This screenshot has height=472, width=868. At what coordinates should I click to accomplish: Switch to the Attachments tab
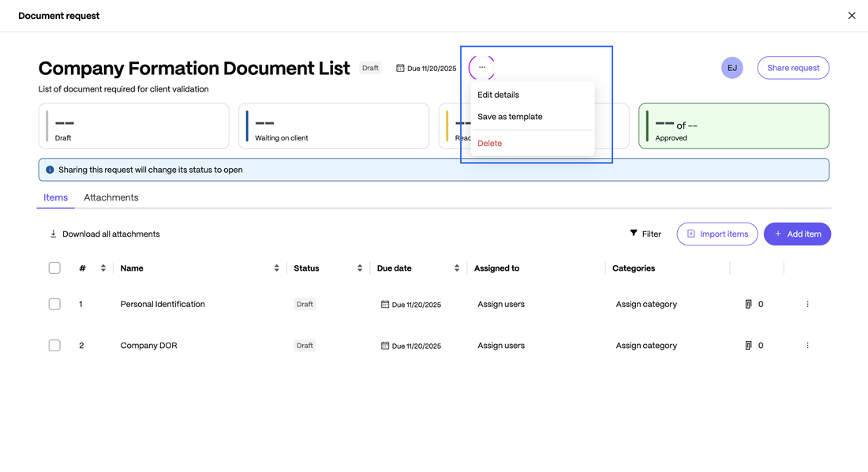click(x=110, y=197)
